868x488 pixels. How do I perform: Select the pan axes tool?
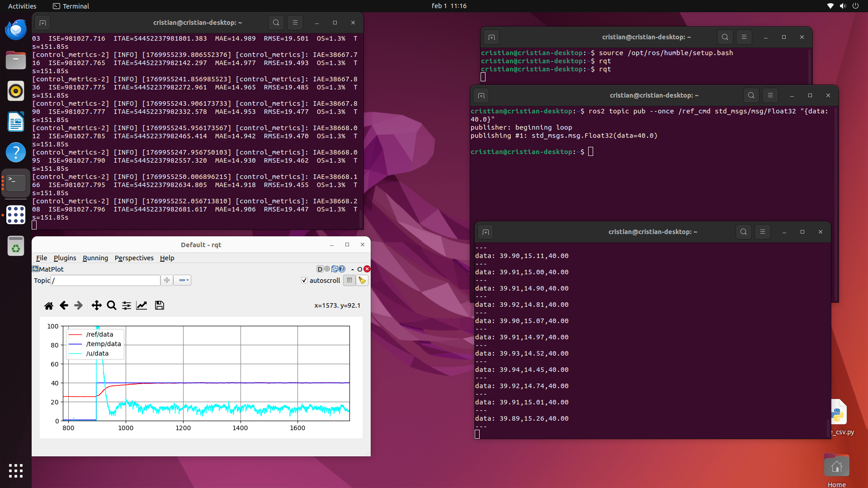coord(96,306)
